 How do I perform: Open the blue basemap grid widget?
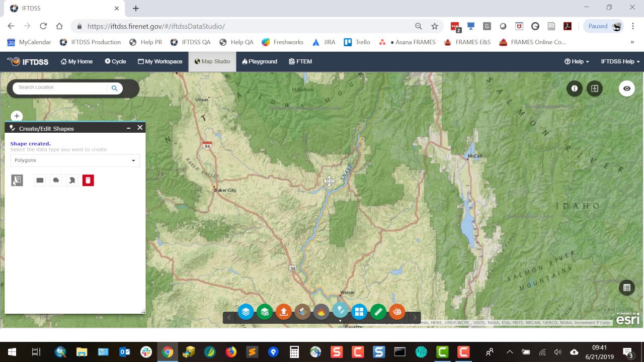[x=359, y=312]
